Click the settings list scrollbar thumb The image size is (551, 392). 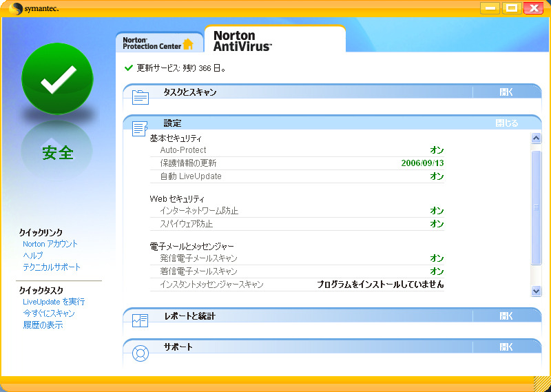[x=536, y=207]
